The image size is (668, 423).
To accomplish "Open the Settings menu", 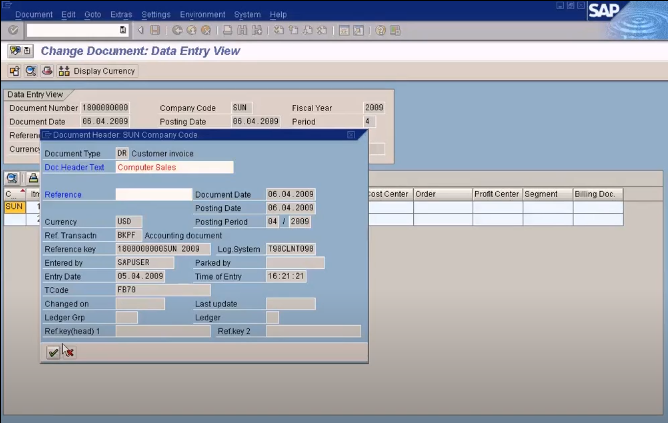I will (x=155, y=14).
